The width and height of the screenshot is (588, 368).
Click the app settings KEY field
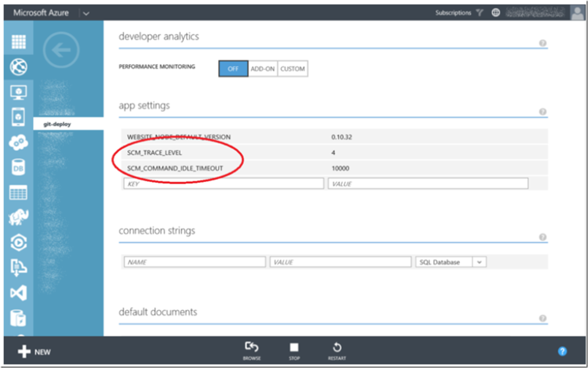pos(223,184)
